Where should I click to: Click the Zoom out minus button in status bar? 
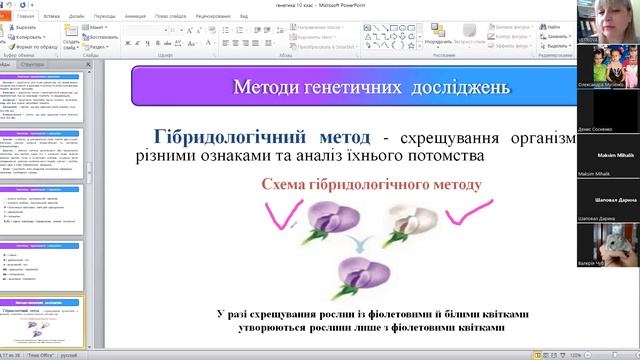coord(588,356)
